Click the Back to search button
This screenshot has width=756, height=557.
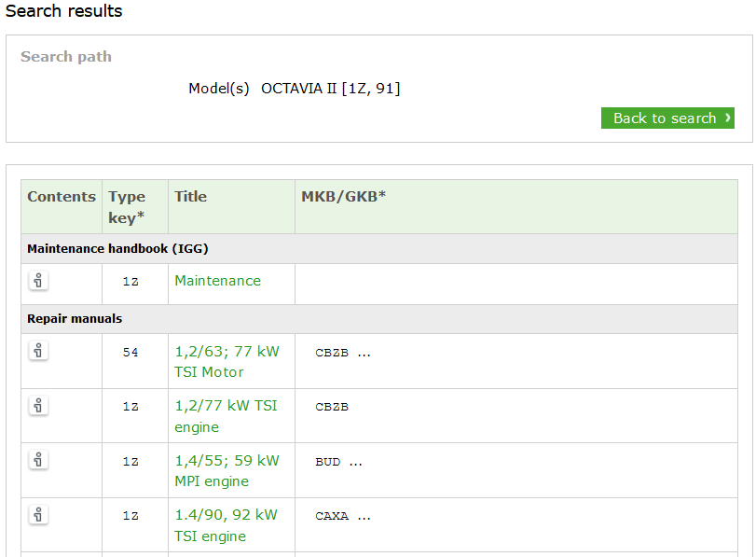(x=667, y=118)
